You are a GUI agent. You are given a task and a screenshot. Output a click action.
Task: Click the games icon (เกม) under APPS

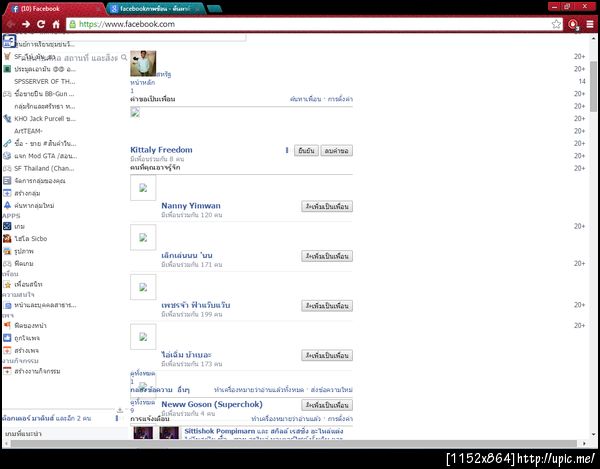[x=7, y=226]
